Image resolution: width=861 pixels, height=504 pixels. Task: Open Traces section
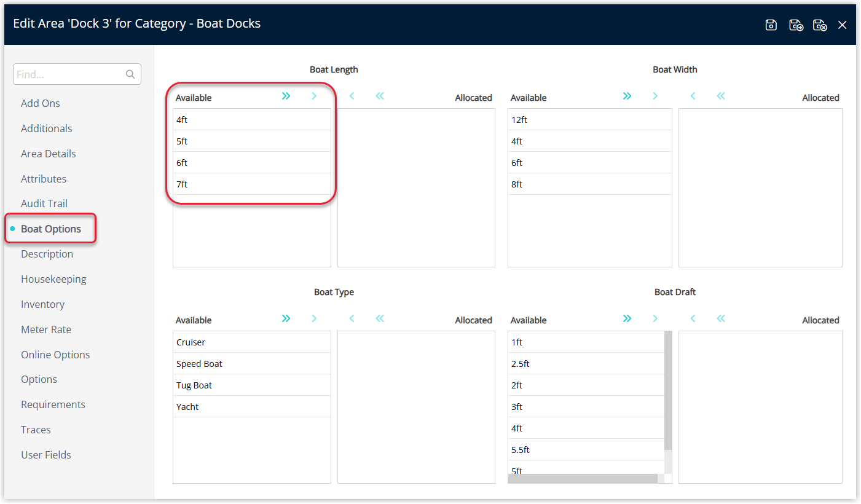(x=36, y=430)
